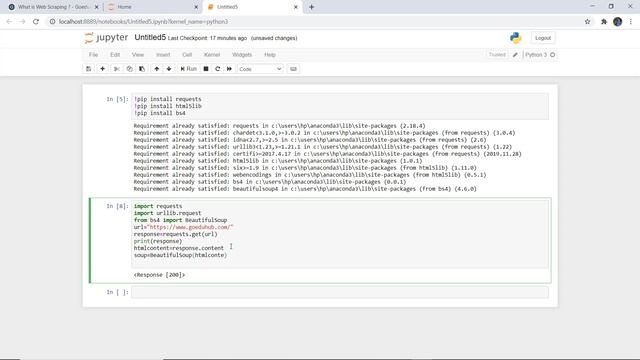The width and height of the screenshot is (640, 360).
Task: Switch to What is Web Scraping tab
Action: point(53,7)
